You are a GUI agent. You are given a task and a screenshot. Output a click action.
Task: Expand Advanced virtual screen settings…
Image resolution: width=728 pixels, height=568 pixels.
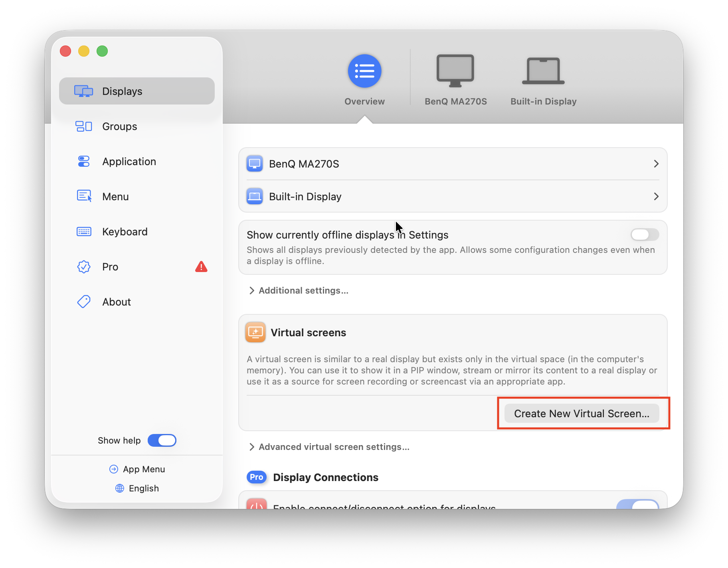tap(329, 447)
